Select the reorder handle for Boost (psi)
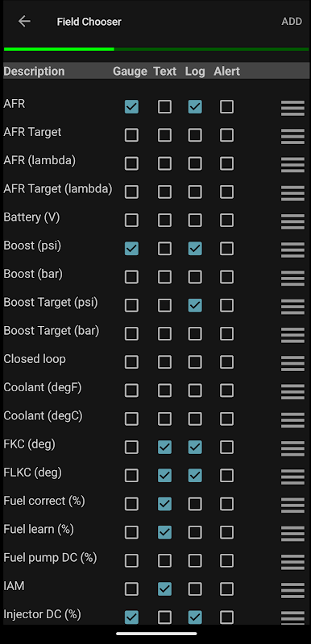Viewport: 311px width, 644px height. pos(292,250)
